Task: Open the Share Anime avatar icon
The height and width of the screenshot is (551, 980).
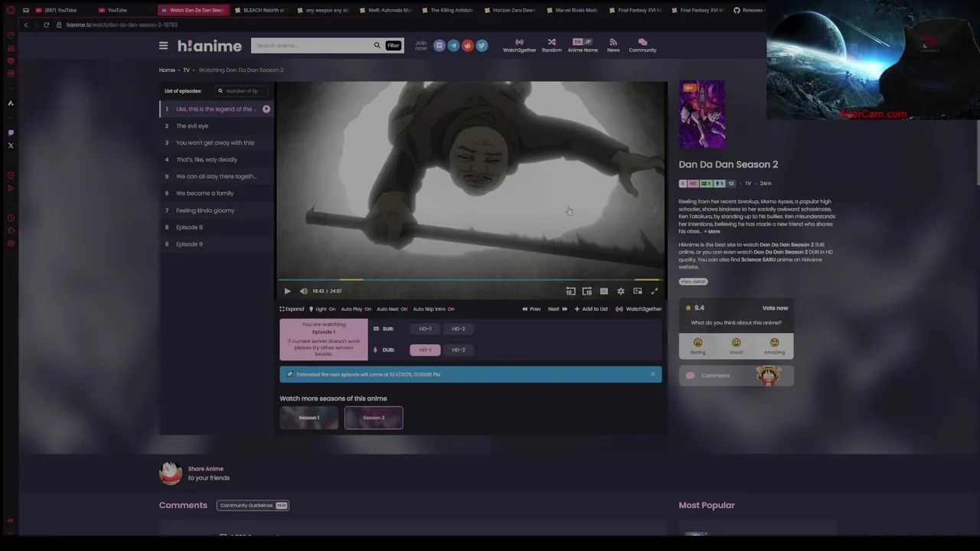Action: 171,473
